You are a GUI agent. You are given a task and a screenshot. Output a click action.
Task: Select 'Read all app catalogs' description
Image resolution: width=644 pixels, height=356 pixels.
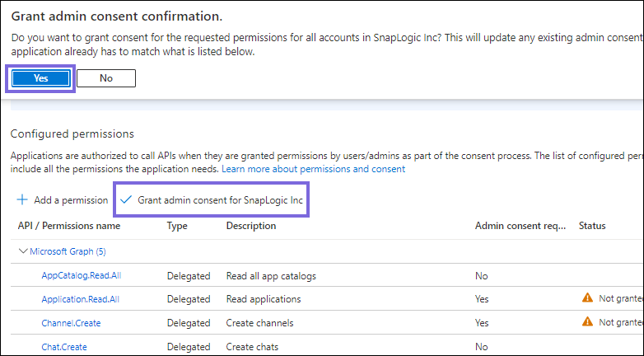(271, 276)
